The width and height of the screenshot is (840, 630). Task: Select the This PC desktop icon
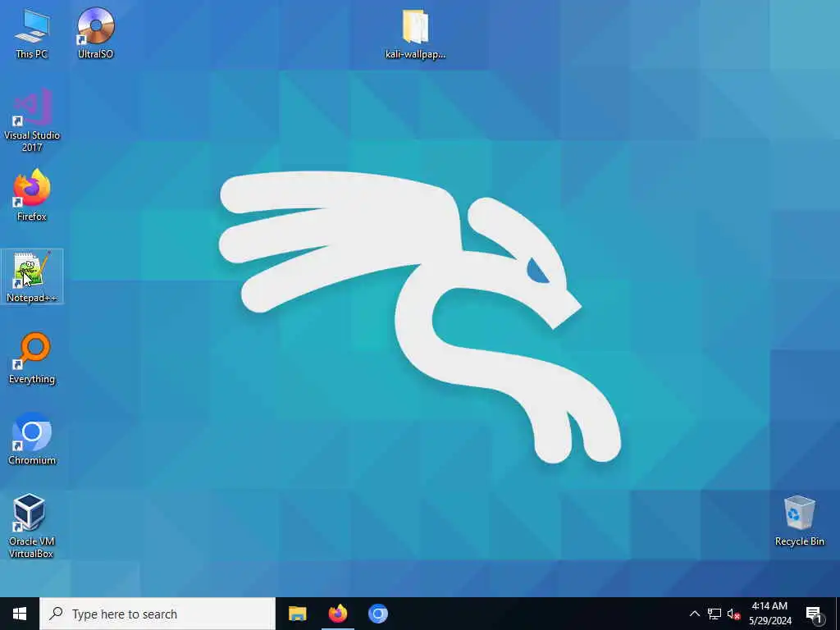32,33
